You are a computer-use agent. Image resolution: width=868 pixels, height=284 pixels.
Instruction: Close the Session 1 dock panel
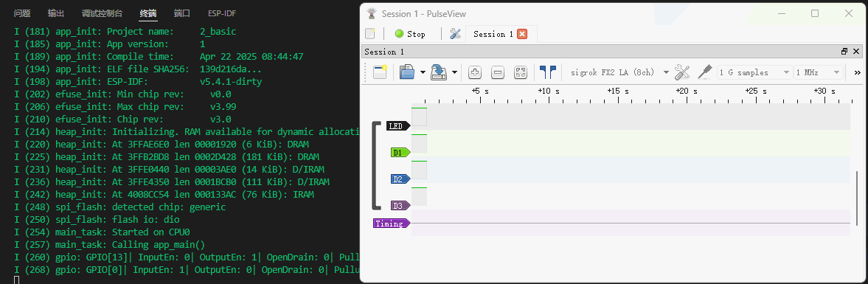coord(855,52)
